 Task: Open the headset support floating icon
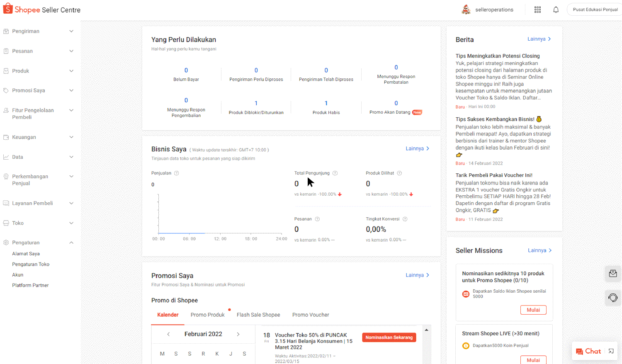coord(613,298)
